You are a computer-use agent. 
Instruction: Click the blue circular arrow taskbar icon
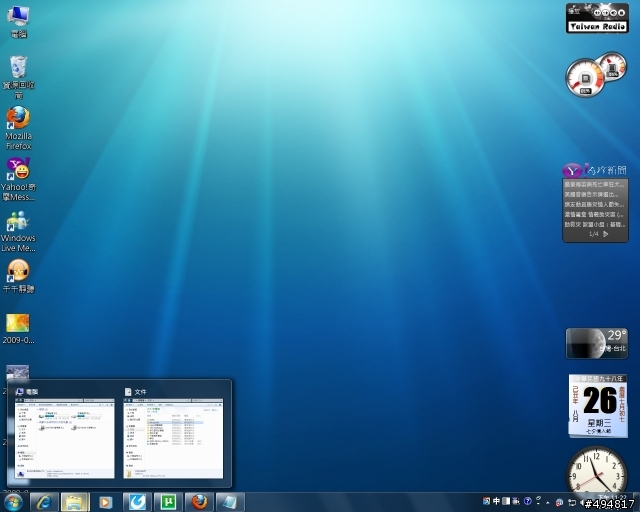click(x=137, y=502)
